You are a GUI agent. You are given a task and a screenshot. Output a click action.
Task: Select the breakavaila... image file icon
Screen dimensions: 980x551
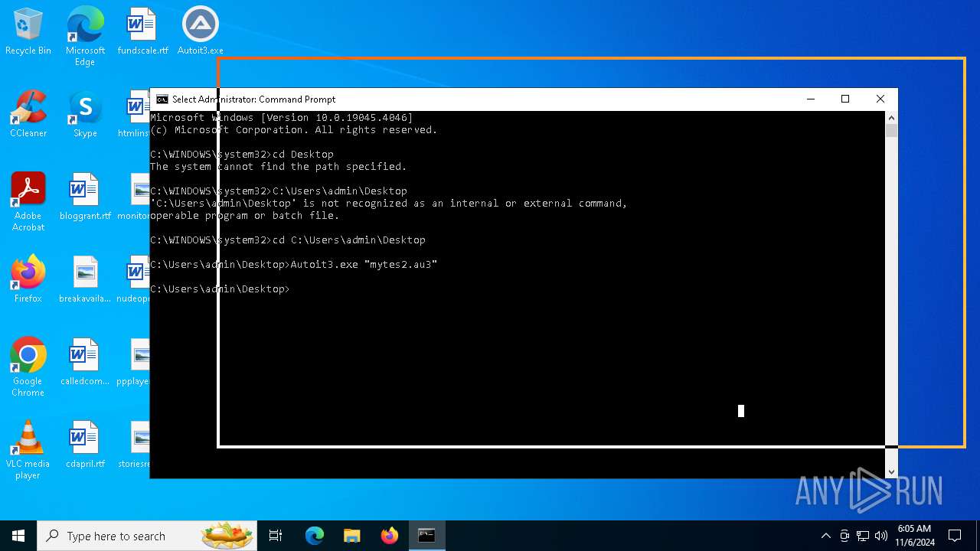(85, 279)
